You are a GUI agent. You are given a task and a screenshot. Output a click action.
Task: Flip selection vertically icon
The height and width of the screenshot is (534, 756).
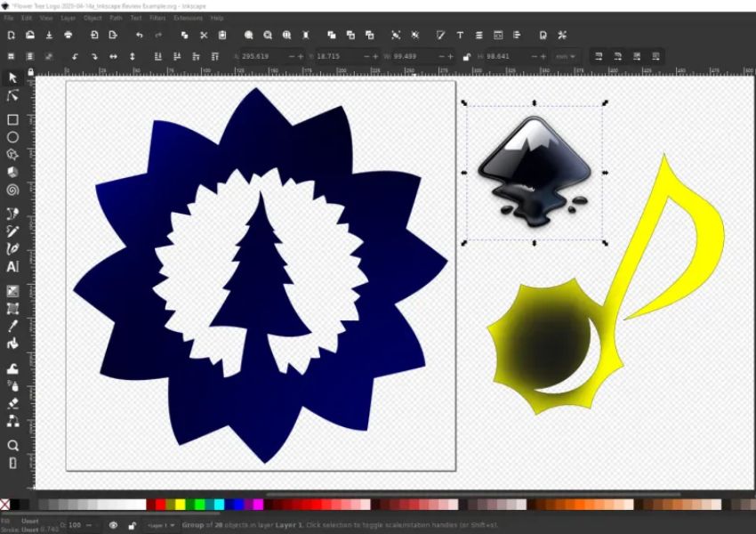pyautogui.click(x=133, y=56)
